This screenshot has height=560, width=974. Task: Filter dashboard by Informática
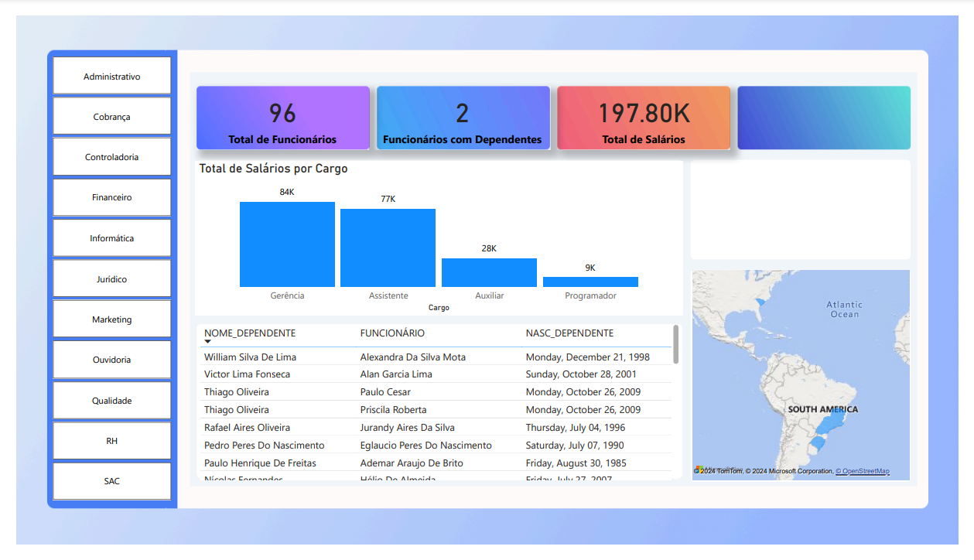tap(112, 238)
